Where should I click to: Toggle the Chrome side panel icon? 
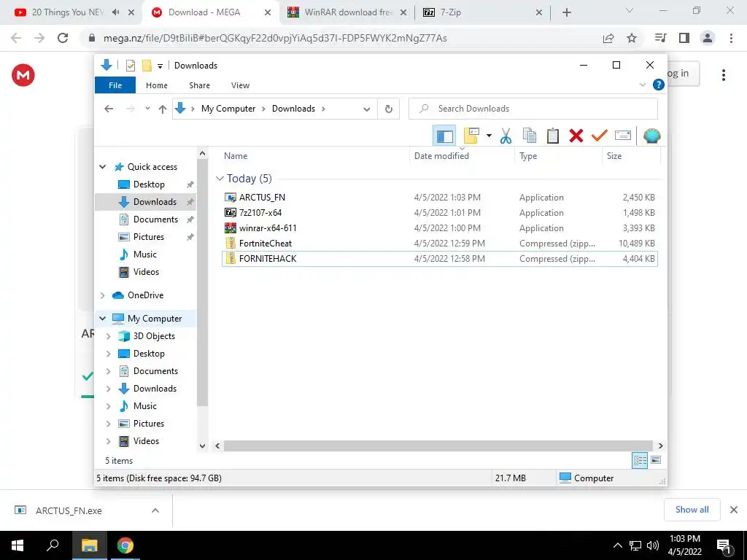coord(684,38)
